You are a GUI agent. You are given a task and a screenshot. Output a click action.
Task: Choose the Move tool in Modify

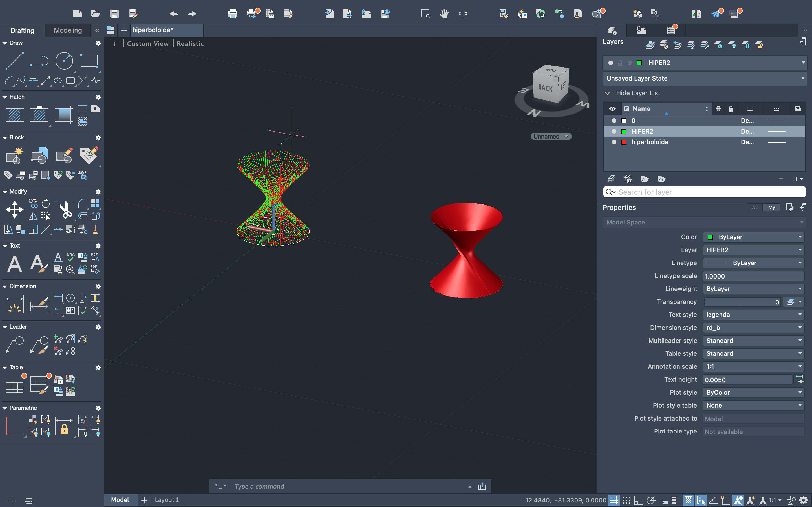14,210
